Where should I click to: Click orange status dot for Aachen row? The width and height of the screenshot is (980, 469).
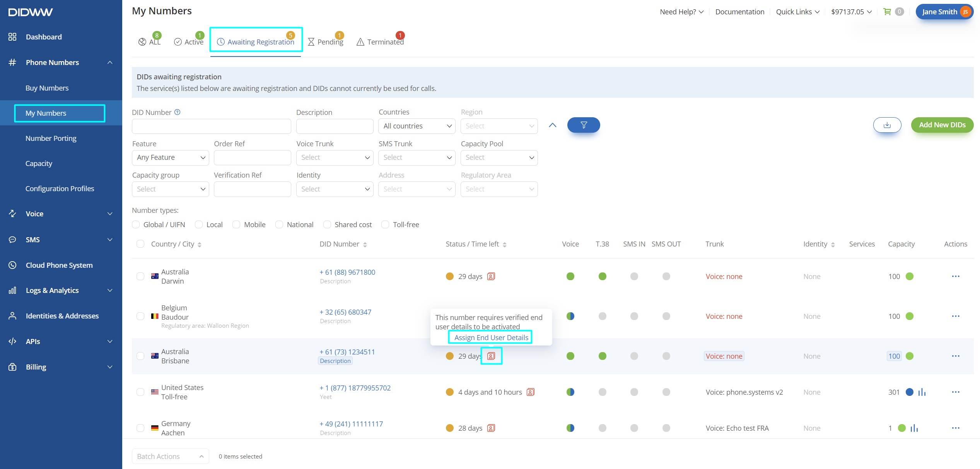click(450, 428)
